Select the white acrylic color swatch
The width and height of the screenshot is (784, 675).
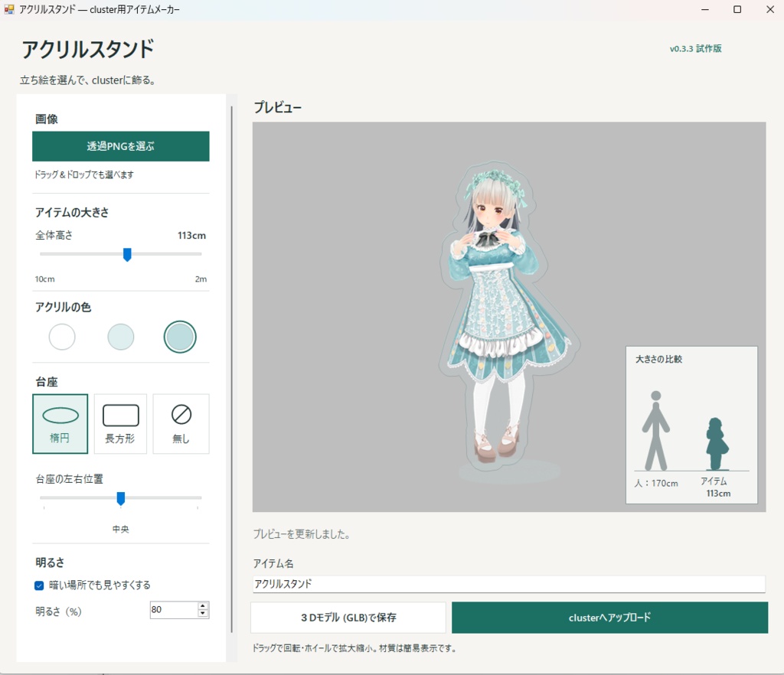pyautogui.click(x=62, y=337)
